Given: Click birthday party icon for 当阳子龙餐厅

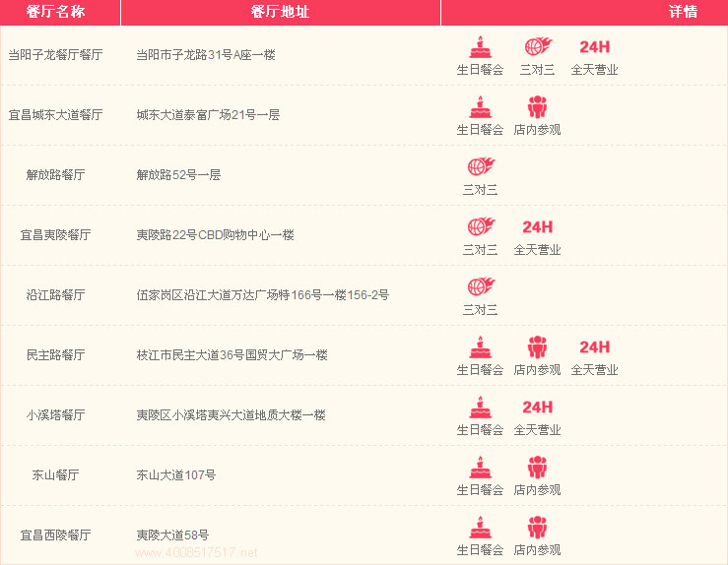Looking at the screenshot, I should pos(480,46).
